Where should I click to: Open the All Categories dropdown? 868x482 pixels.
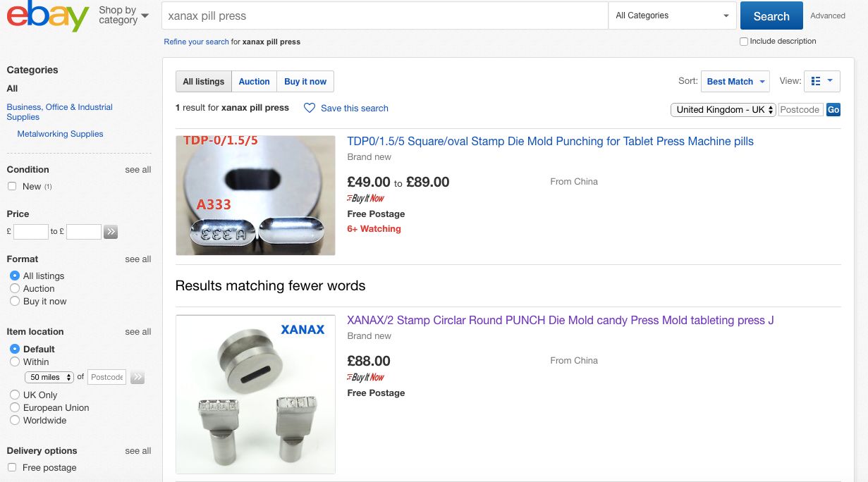tap(672, 16)
